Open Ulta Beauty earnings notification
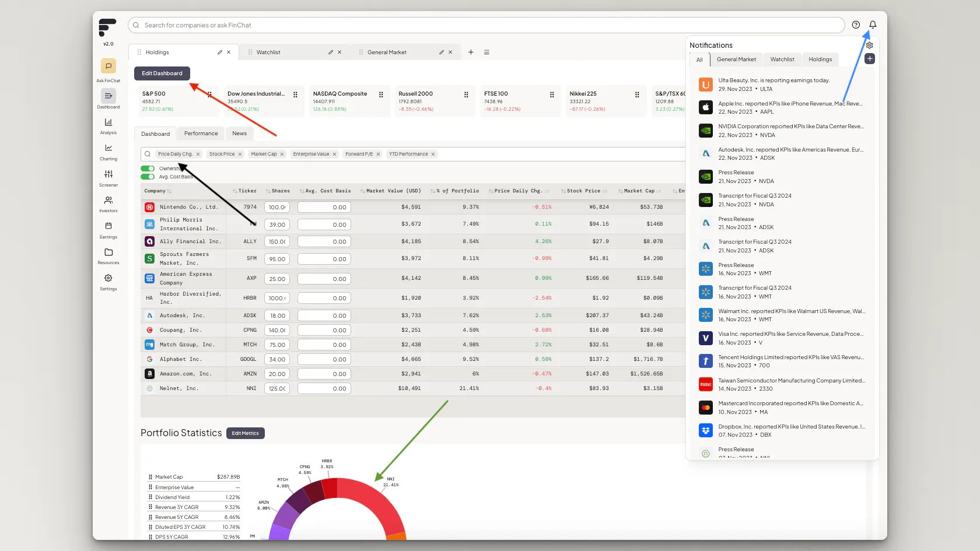Image resolution: width=980 pixels, height=551 pixels. pyautogui.click(x=782, y=85)
